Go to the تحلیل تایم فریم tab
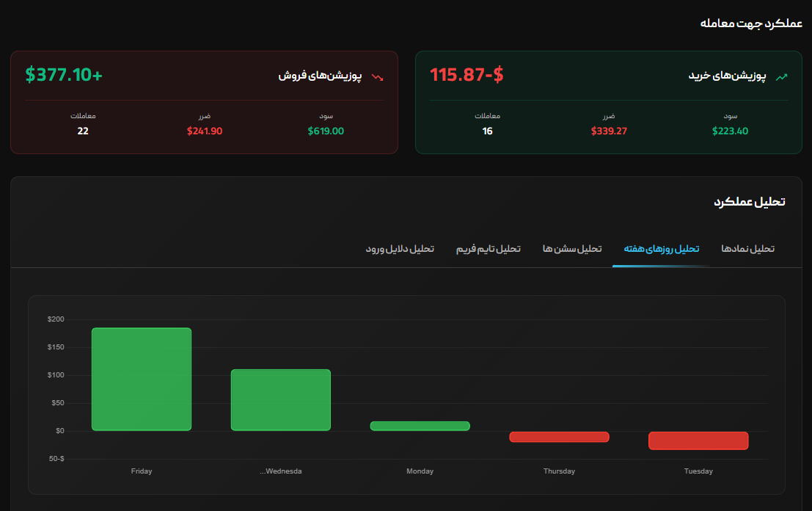The height and width of the screenshot is (511, 812). [489, 249]
